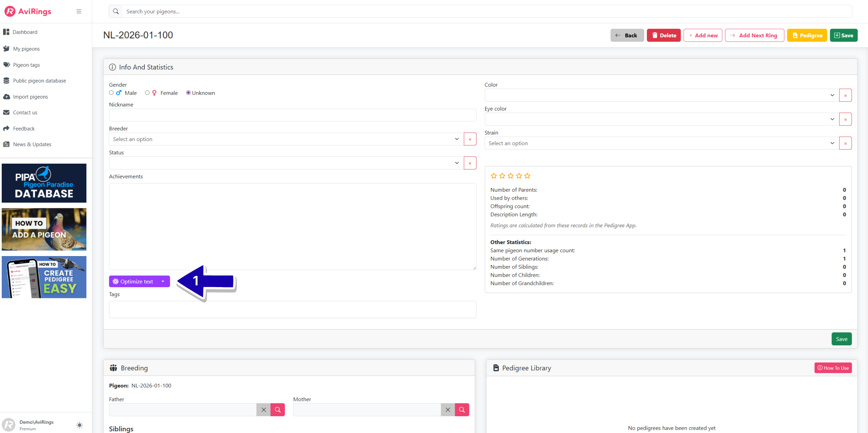
Task: Click into the Nickname input field
Action: coord(292,115)
